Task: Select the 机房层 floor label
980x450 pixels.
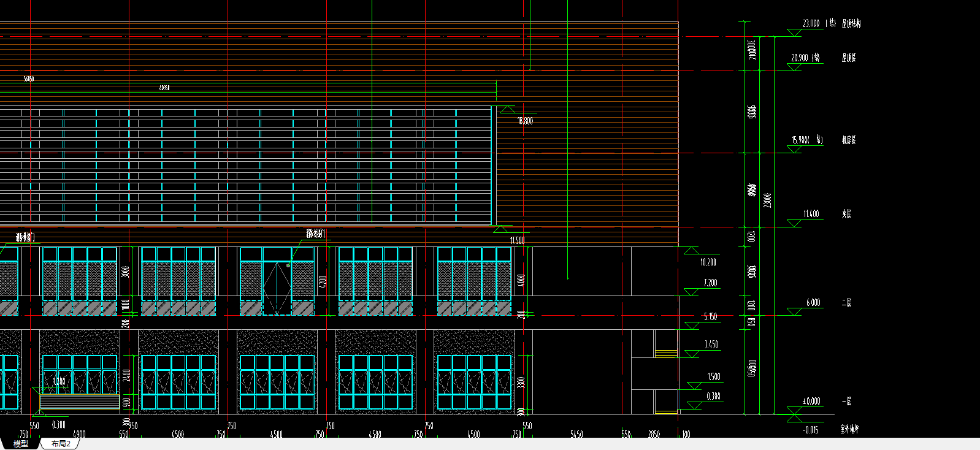Action: 849,140
